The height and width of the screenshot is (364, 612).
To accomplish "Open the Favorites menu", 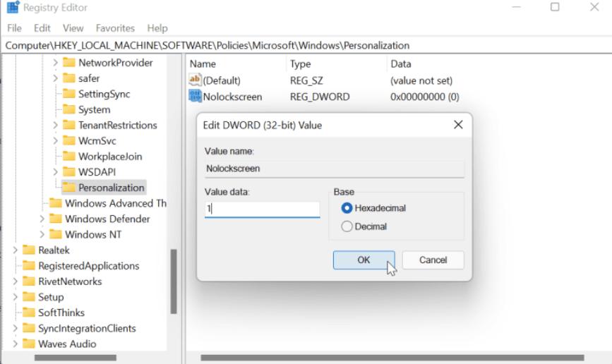I will coord(115,28).
